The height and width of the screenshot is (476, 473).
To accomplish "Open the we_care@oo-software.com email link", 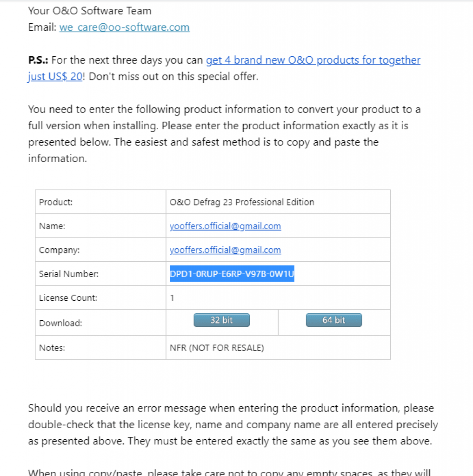I will pyautogui.click(x=124, y=27).
